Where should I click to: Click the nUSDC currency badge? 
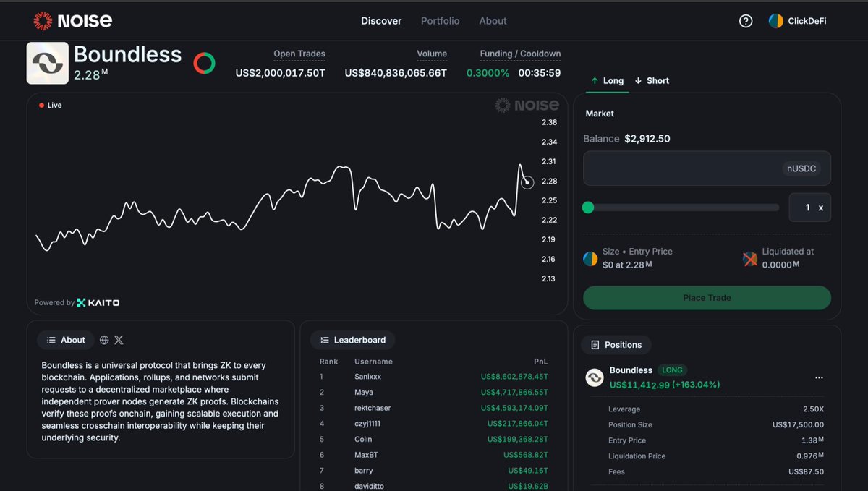click(801, 168)
